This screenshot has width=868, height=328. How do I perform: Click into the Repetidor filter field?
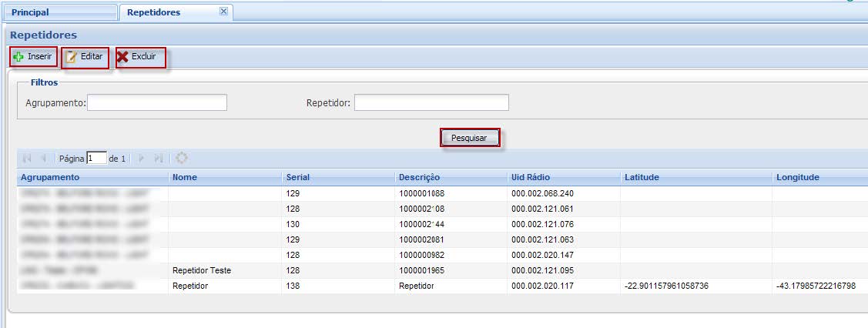tap(431, 103)
